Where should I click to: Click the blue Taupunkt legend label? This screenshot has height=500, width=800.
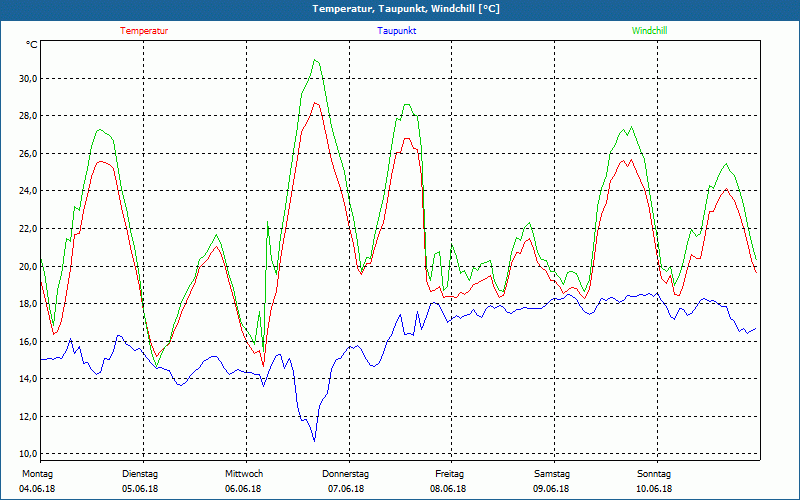(396, 31)
